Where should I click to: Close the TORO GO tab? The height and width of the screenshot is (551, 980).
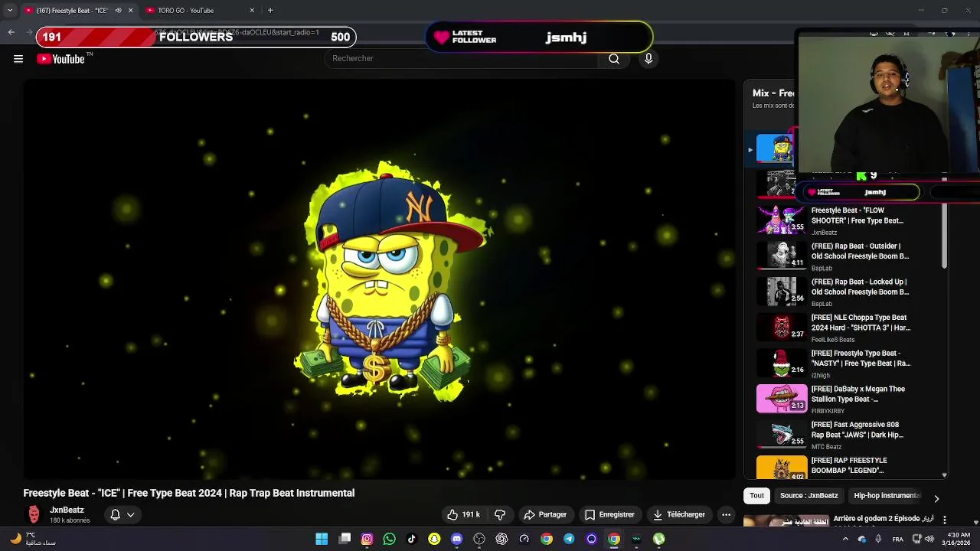click(252, 11)
